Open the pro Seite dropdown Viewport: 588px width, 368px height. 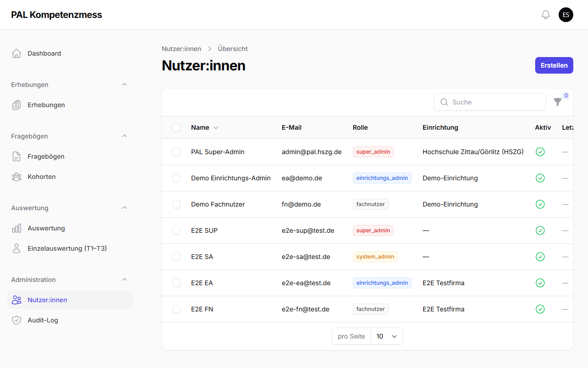(387, 336)
